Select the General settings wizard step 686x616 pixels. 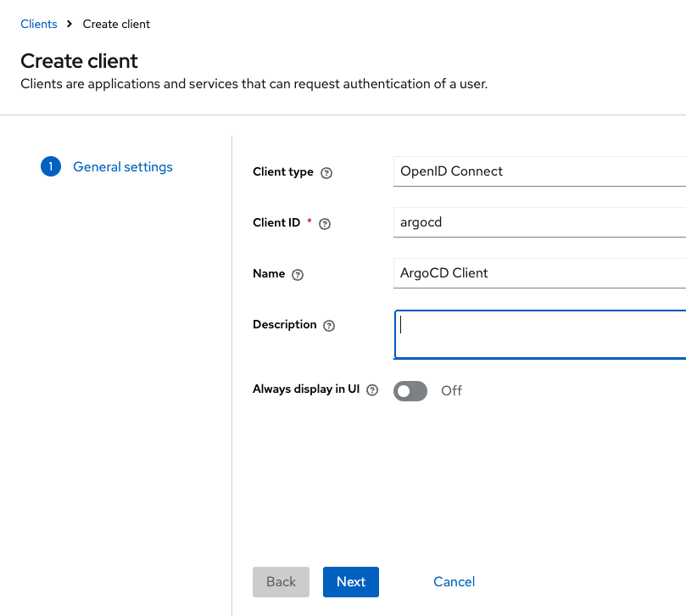coord(123,167)
